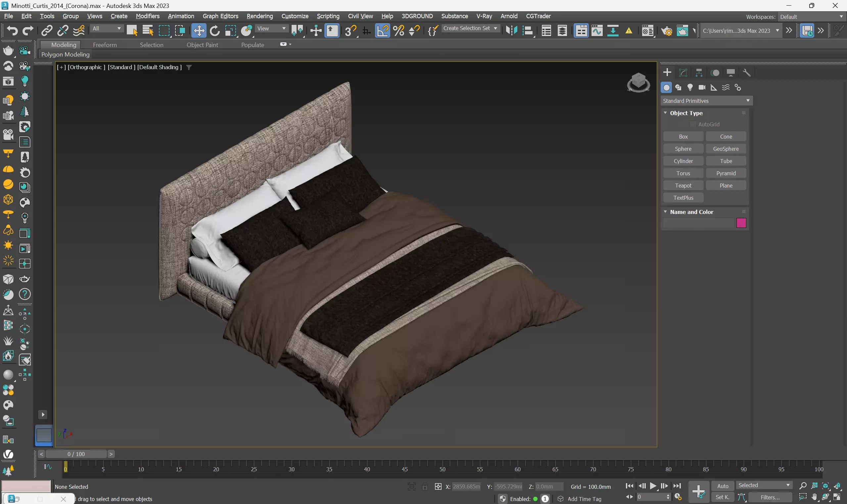Screen dimensions: 847x504
Task: Click Zoom Extents All icon
Action: (x=837, y=486)
